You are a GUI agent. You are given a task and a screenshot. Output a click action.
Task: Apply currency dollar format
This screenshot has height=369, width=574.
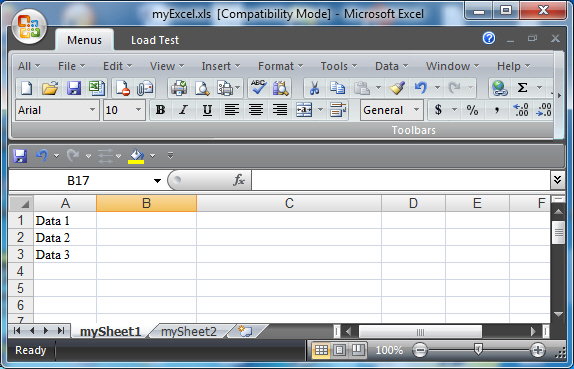point(438,110)
